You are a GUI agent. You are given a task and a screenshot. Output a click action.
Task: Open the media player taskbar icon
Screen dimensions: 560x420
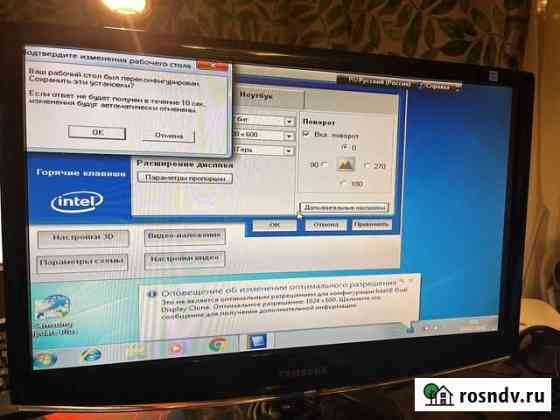(x=176, y=347)
